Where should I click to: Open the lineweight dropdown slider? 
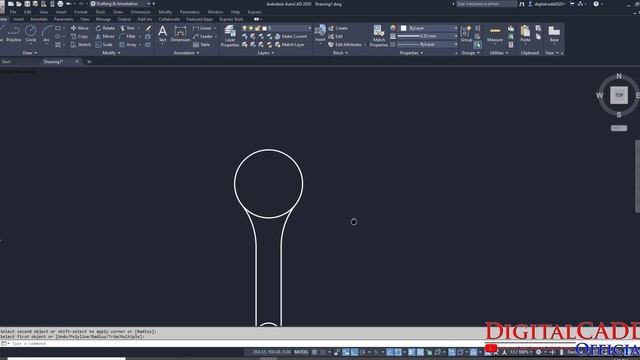[427, 36]
